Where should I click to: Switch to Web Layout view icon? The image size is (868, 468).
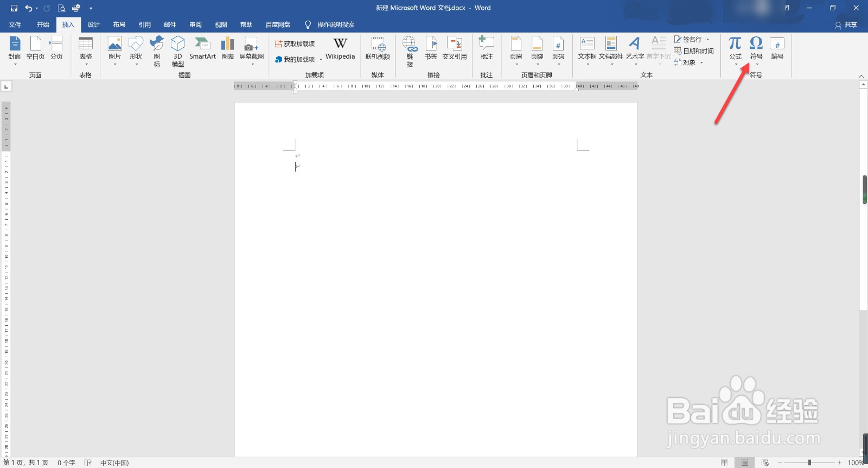765,463
